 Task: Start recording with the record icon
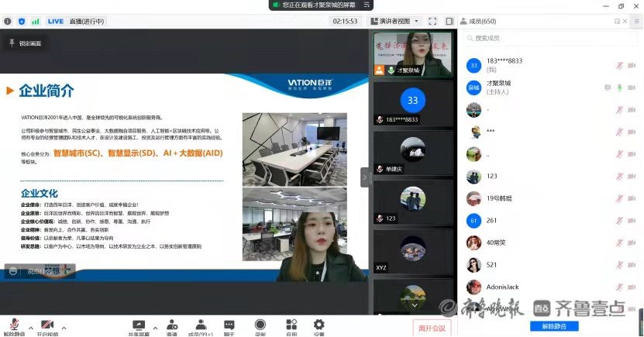[260, 325]
